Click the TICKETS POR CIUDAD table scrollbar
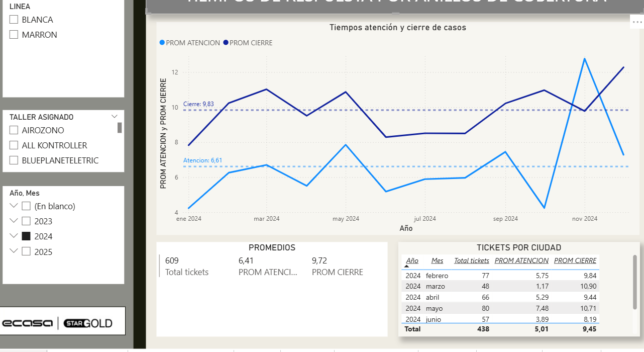This screenshot has width=644, height=352. pyautogui.click(x=635, y=282)
